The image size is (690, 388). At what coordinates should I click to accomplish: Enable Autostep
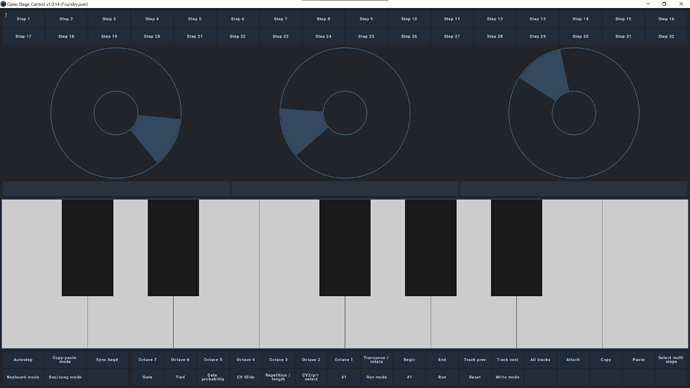coord(23,360)
